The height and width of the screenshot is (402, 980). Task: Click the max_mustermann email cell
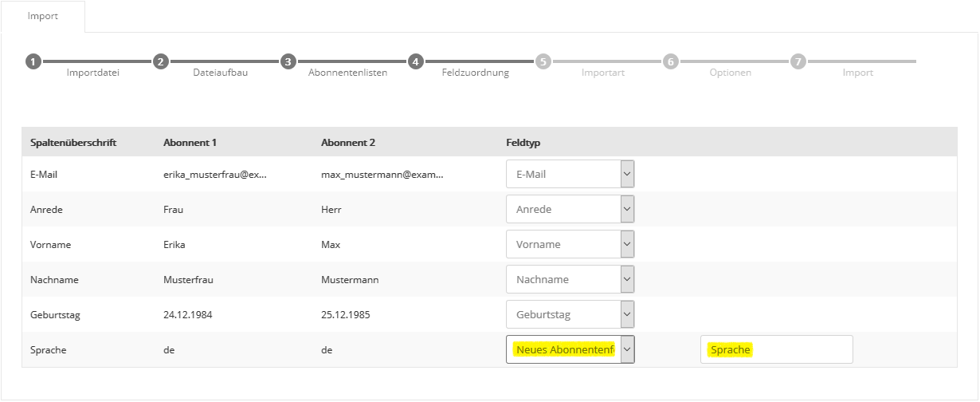pyautogui.click(x=382, y=174)
